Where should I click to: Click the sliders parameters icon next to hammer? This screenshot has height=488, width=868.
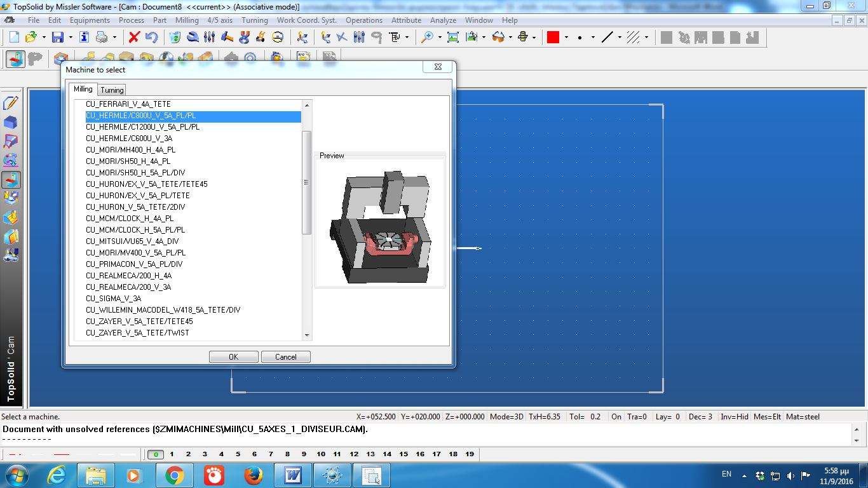210,37
